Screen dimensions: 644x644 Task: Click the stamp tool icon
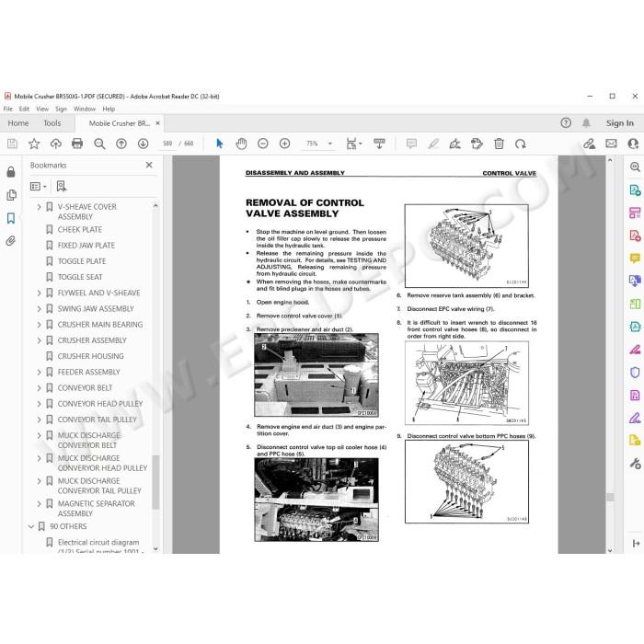(477, 144)
